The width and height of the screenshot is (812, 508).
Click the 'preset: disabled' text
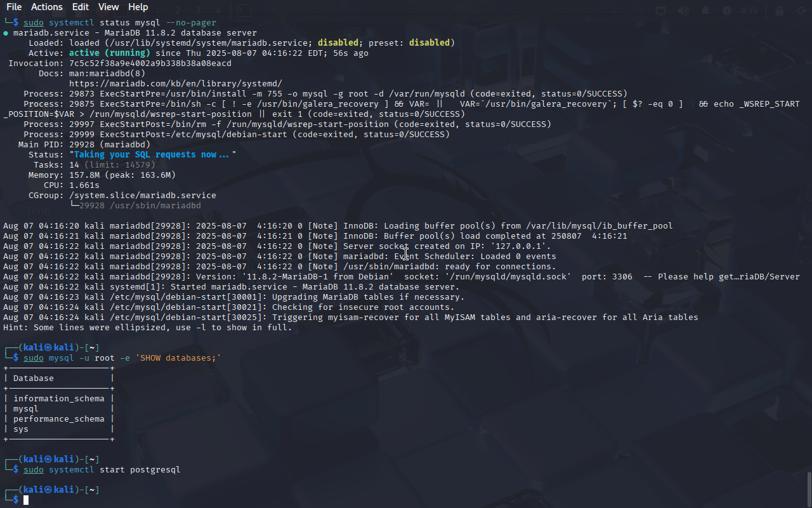[x=409, y=43]
